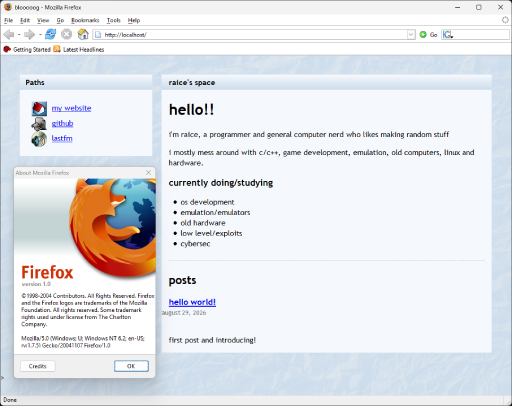Click the 'cybersec' list item
The image size is (512, 406).
(195, 244)
